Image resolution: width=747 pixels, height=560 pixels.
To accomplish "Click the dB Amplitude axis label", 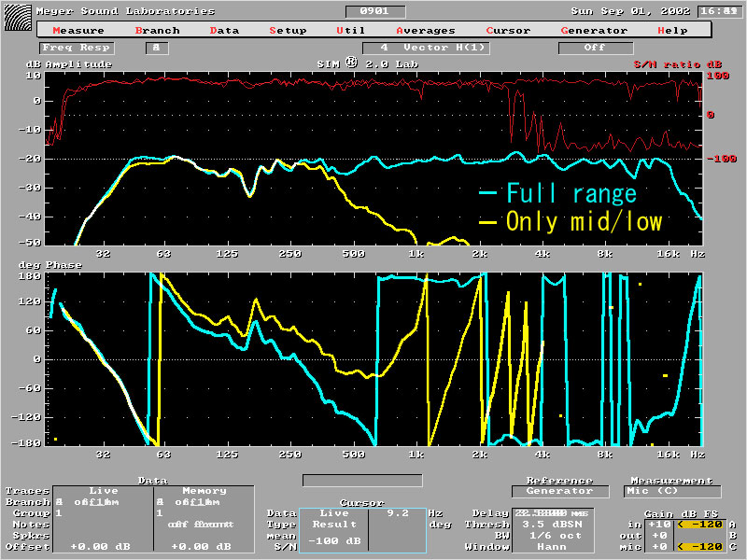I will point(69,64).
